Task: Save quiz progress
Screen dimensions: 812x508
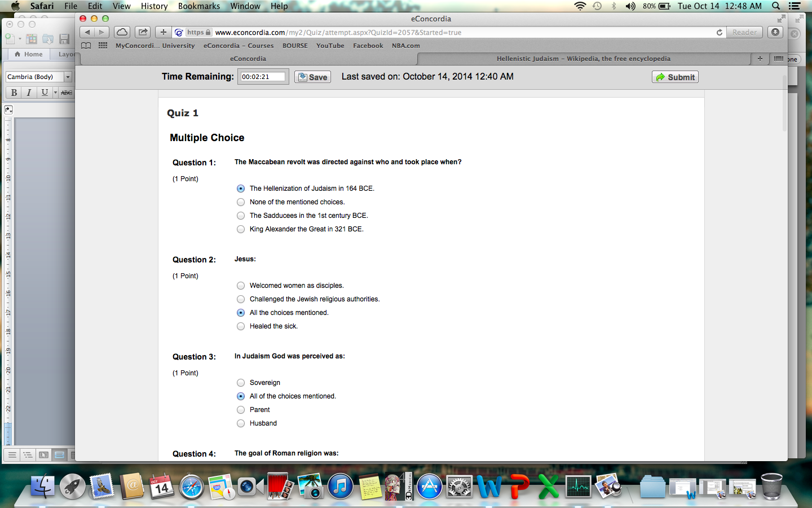Action: click(x=312, y=77)
